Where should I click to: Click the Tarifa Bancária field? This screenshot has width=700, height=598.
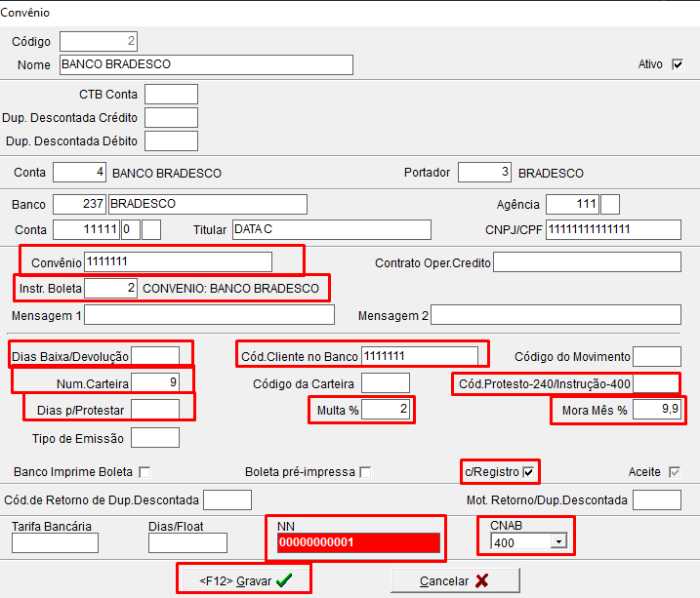[x=55, y=543]
